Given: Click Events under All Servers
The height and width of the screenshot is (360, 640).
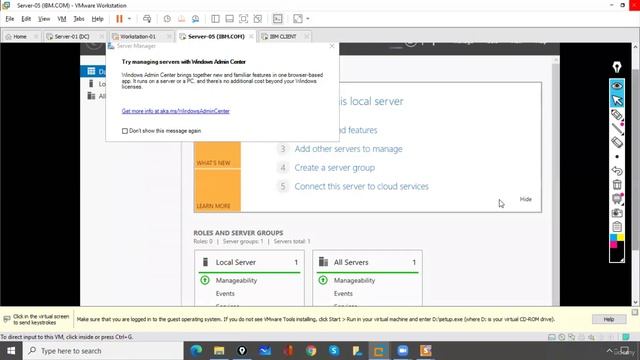Looking at the screenshot, I should coord(343,293).
